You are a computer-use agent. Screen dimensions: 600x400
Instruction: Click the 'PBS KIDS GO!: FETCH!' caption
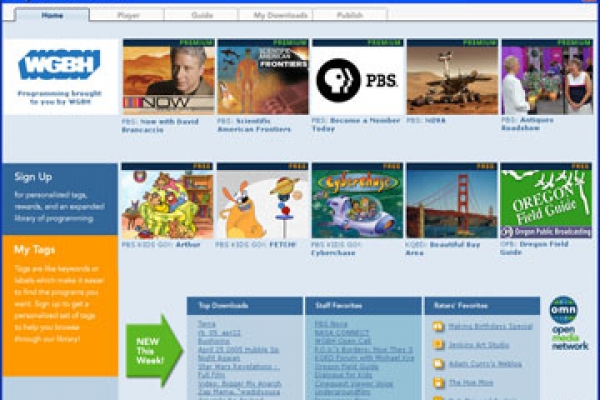click(256, 245)
